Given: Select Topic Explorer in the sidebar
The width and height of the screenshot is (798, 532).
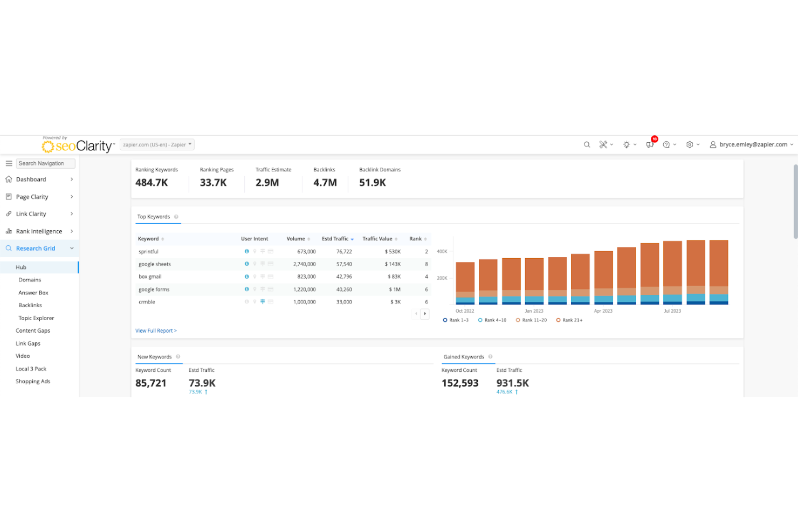Looking at the screenshot, I should pyautogui.click(x=36, y=318).
